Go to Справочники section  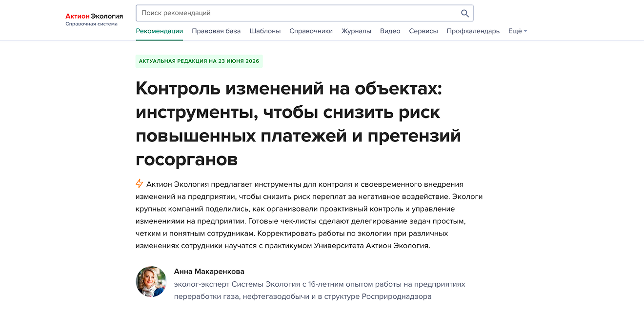tap(311, 31)
